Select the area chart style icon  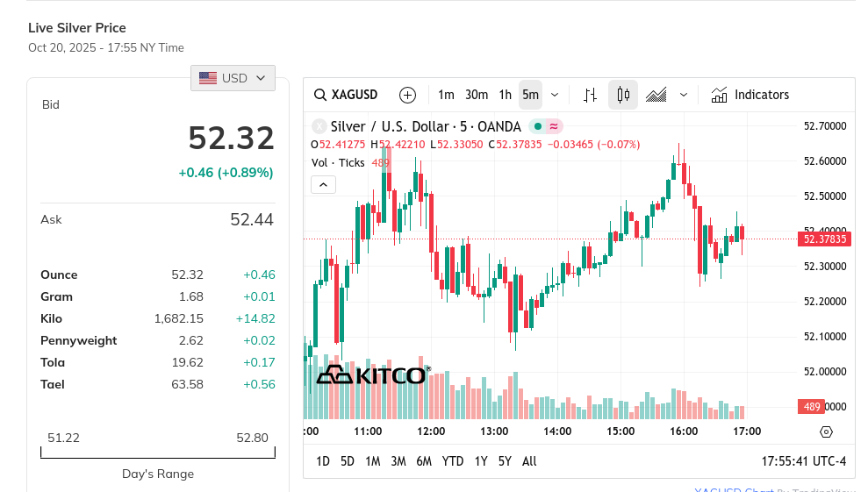pos(656,96)
